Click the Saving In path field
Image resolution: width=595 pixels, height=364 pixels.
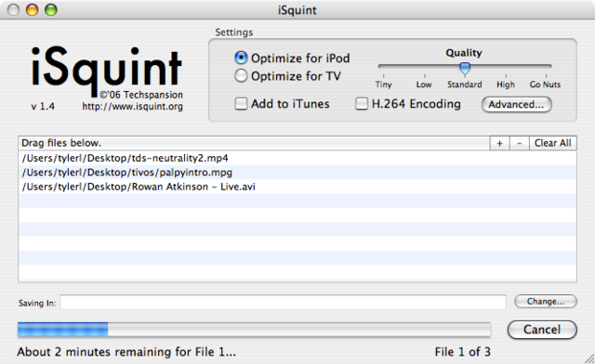pos(283,302)
